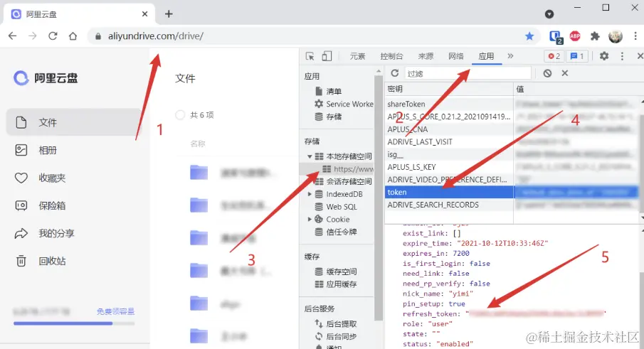Select the shareToken key row
This screenshot has height=349, width=644.
pos(449,104)
